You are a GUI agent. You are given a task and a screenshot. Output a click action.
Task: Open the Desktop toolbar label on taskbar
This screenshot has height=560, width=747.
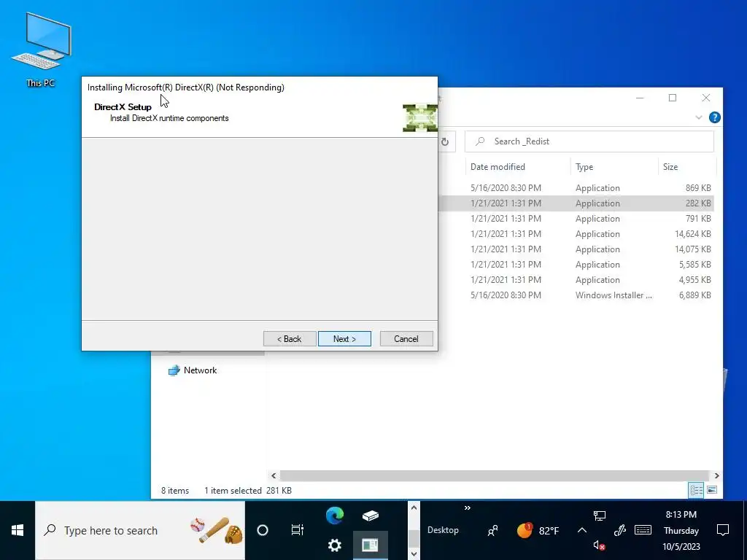point(443,530)
